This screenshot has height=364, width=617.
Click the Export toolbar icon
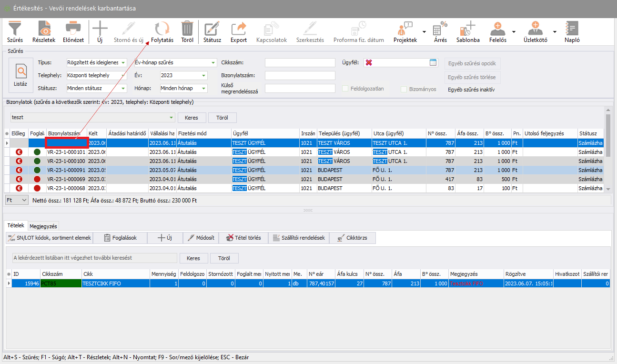tap(238, 29)
